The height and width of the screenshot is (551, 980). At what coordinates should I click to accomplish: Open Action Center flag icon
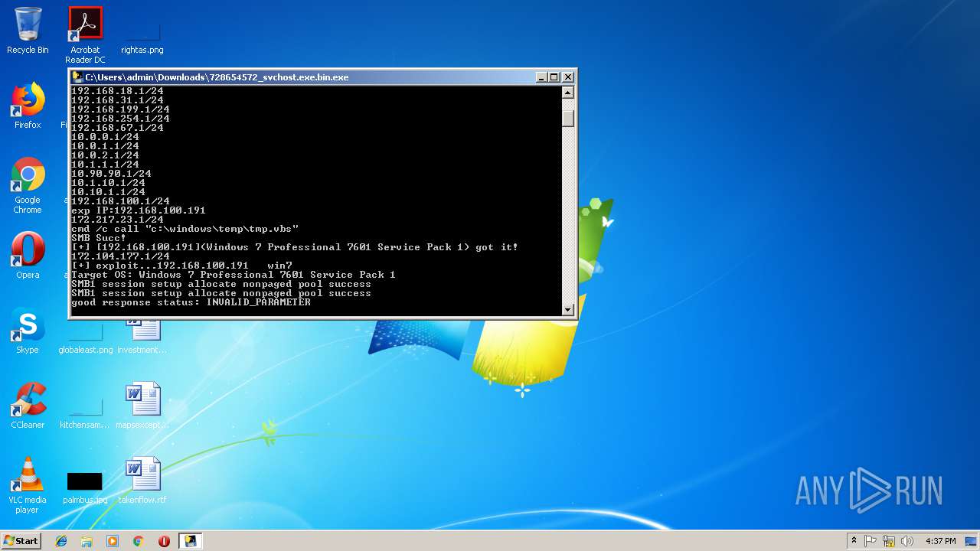pyautogui.click(x=871, y=541)
